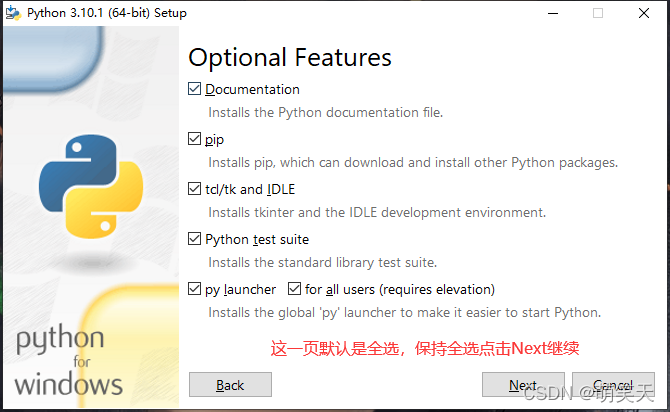The height and width of the screenshot is (412, 670).
Task: Toggle the py launcher checkbox
Action: point(195,289)
